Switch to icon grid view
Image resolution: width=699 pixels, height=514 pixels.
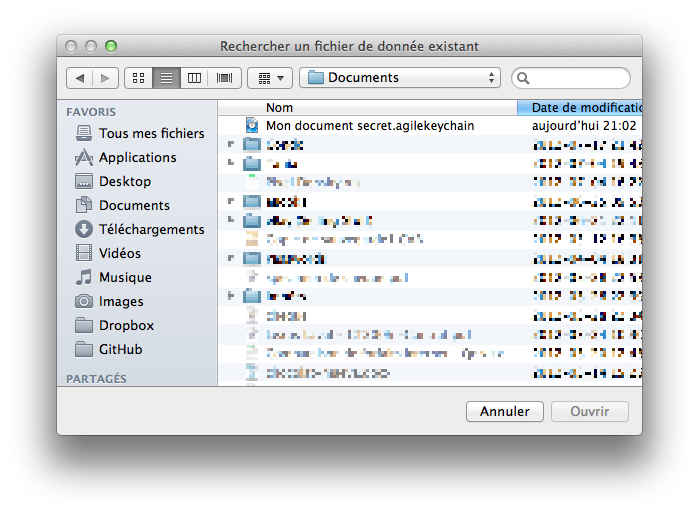click(139, 78)
